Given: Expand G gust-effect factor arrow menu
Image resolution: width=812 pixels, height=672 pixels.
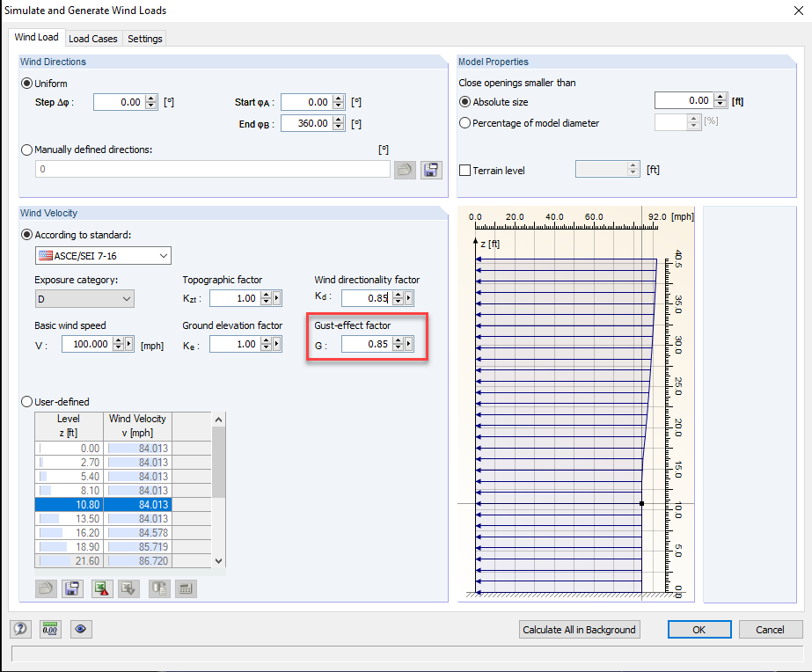Looking at the screenshot, I should 409,344.
